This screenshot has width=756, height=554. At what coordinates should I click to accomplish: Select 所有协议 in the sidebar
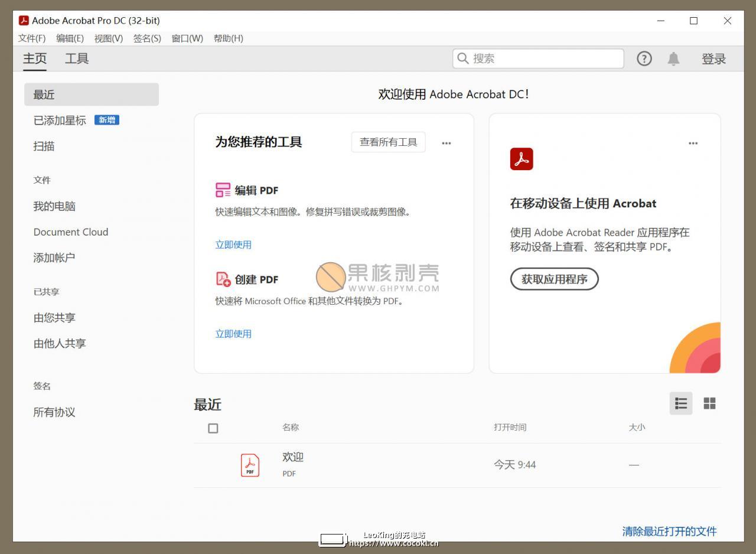coord(54,412)
